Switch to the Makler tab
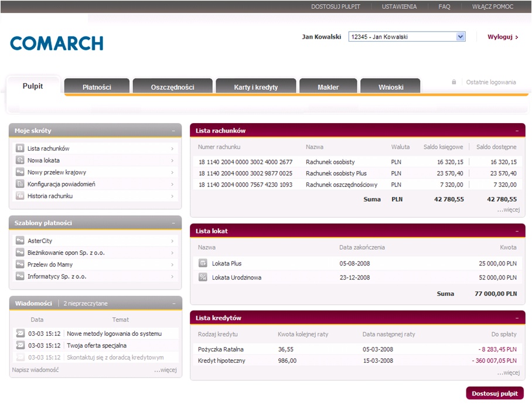532x405 pixels. point(328,87)
